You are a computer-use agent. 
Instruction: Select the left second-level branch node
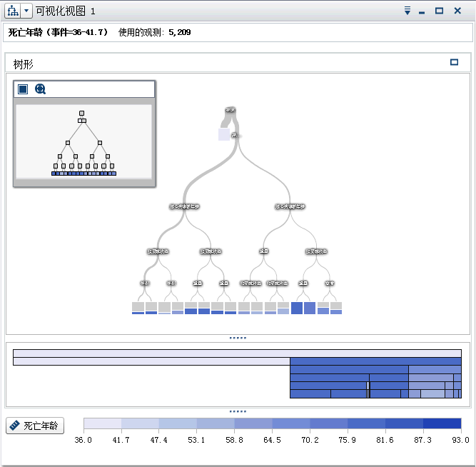[x=184, y=206]
